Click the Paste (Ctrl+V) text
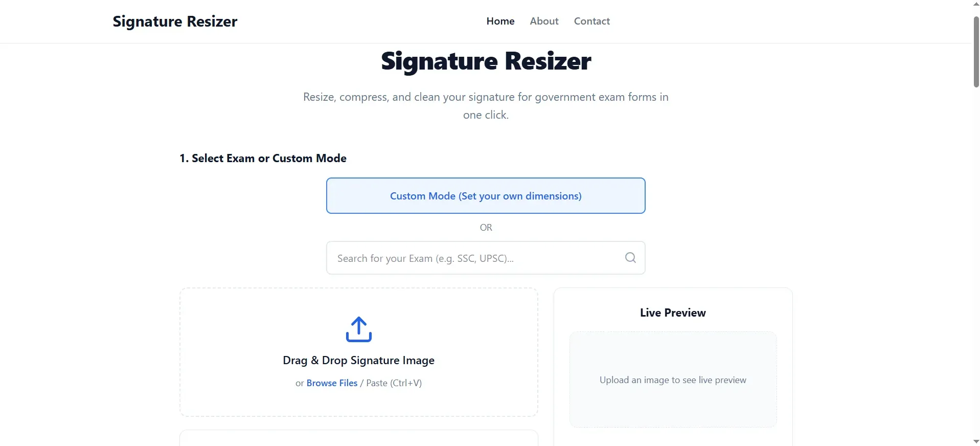980x446 pixels. pos(394,383)
